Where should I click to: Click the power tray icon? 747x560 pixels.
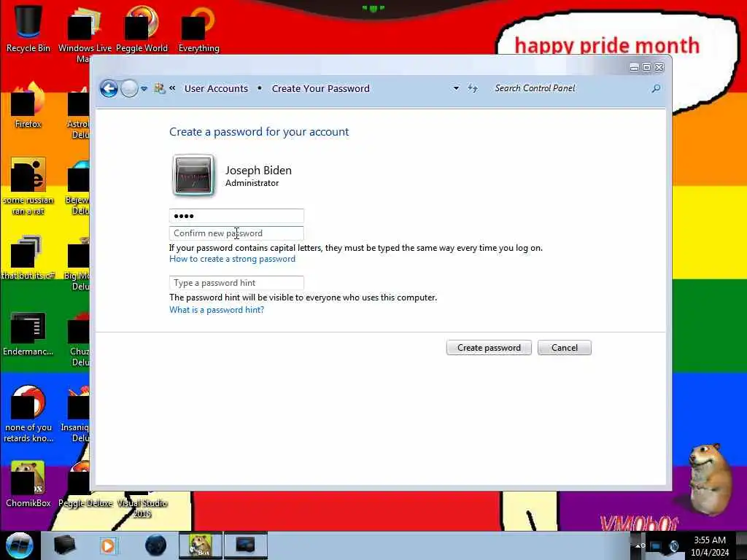[x=673, y=546]
